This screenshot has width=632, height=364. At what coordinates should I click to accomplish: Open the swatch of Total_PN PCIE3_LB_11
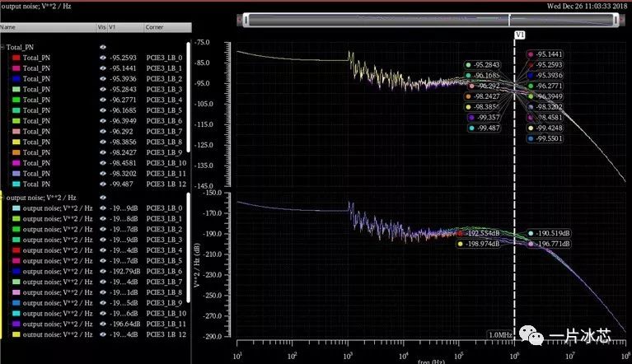point(16,173)
